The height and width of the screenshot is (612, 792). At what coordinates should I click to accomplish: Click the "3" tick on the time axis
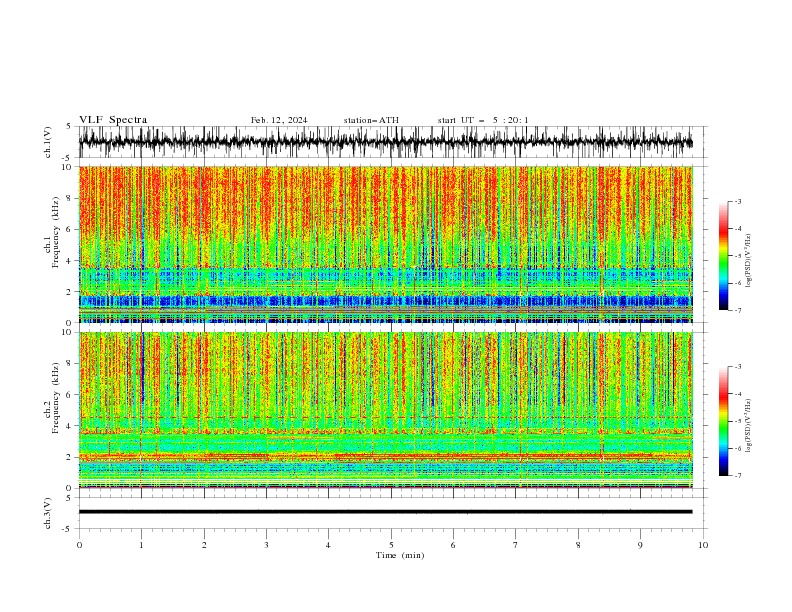pos(266,545)
